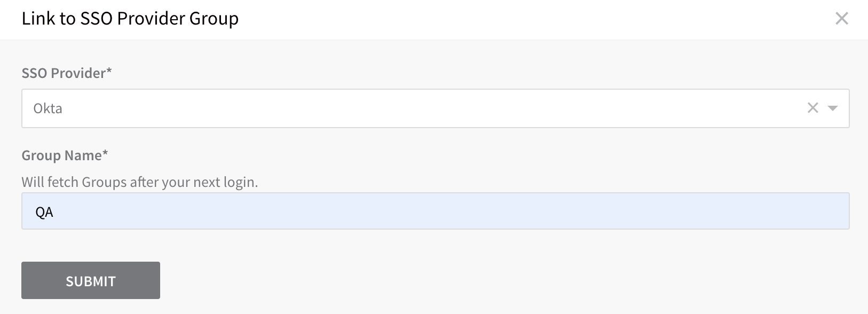Submit the SSO group link form

(x=91, y=280)
